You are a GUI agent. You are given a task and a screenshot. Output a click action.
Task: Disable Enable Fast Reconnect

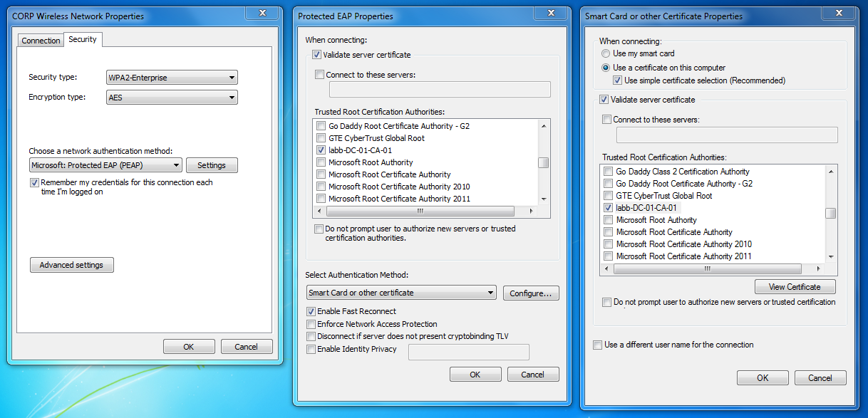(x=311, y=311)
